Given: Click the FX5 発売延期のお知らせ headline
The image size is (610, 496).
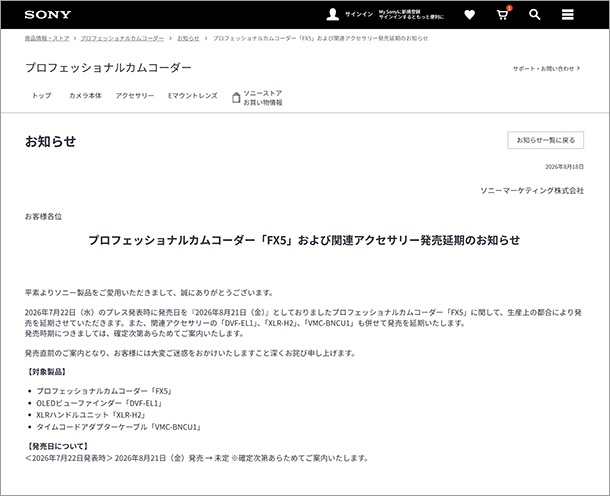Looking at the screenshot, I should (x=304, y=240).
